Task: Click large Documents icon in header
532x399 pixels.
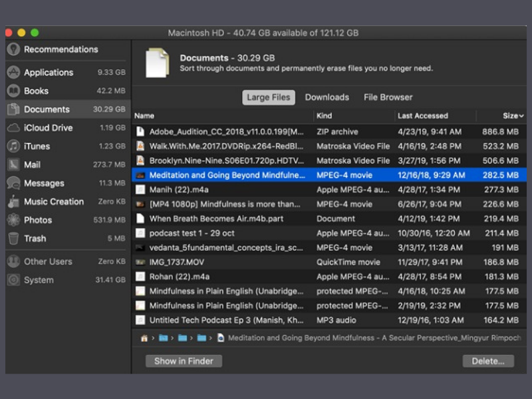Action: coord(158,63)
